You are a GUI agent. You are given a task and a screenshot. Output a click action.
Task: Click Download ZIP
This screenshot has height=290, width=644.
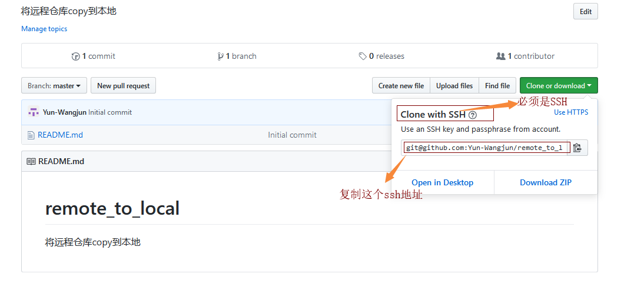(546, 182)
